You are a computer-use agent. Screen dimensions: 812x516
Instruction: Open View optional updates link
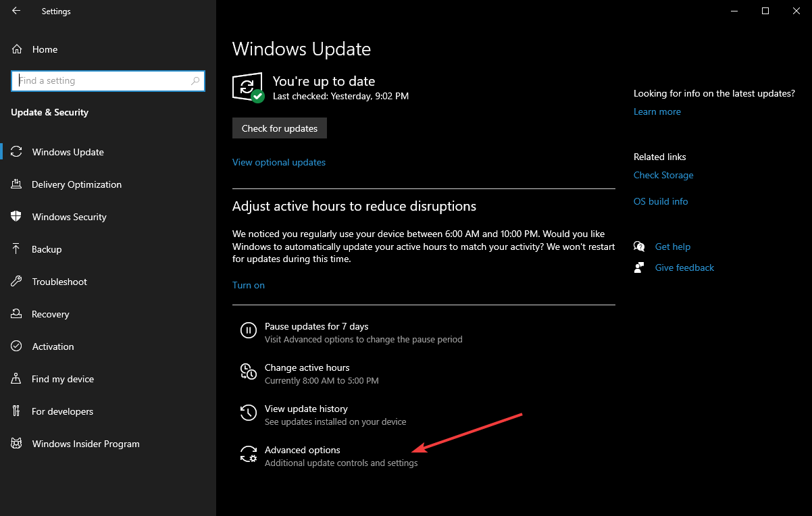pyautogui.click(x=278, y=162)
